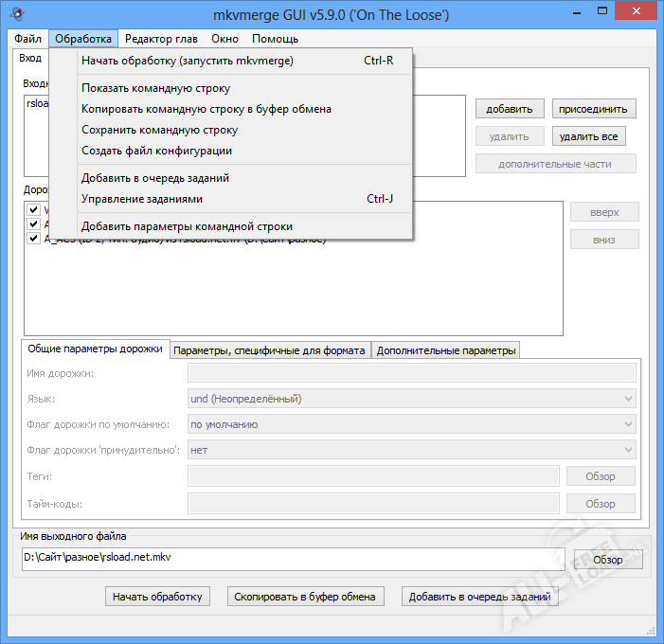Toggle the A_AC3 audio track checkbox

tap(33, 239)
